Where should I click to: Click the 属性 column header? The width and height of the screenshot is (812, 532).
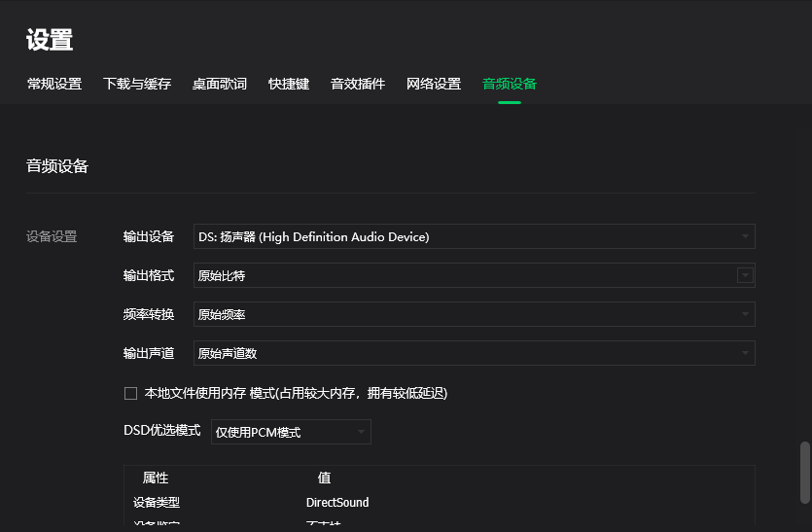coord(156,478)
